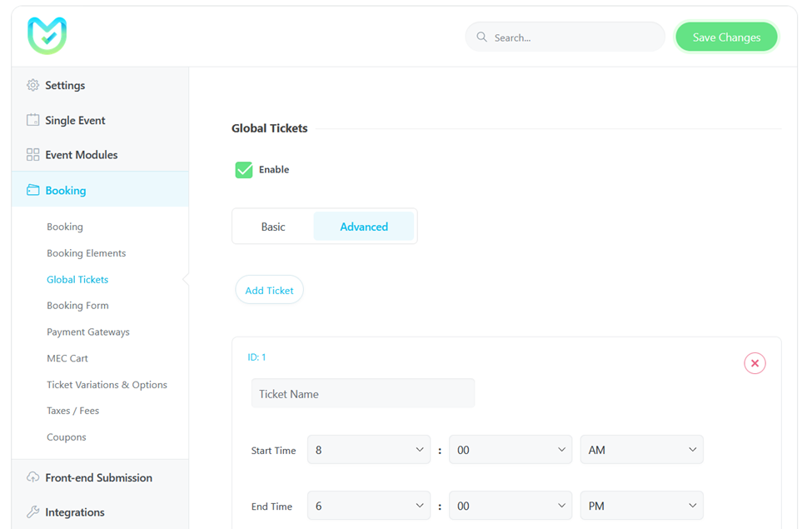Remove ticket ID 1 with the red X

[x=755, y=363]
